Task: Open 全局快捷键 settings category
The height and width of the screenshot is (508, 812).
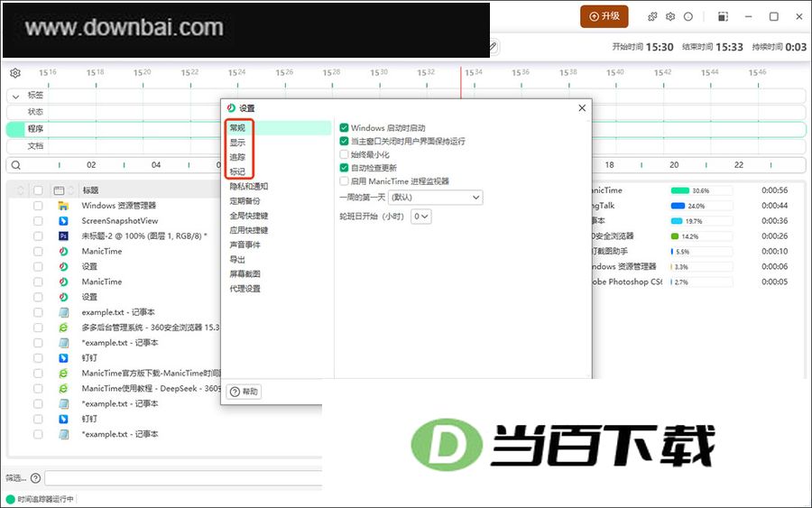Action: coord(249,216)
